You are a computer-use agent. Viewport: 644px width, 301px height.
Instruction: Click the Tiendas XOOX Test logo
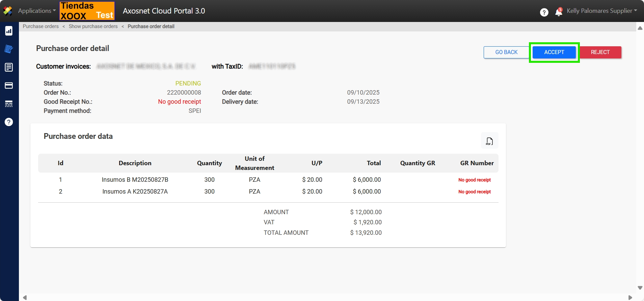click(87, 11)
